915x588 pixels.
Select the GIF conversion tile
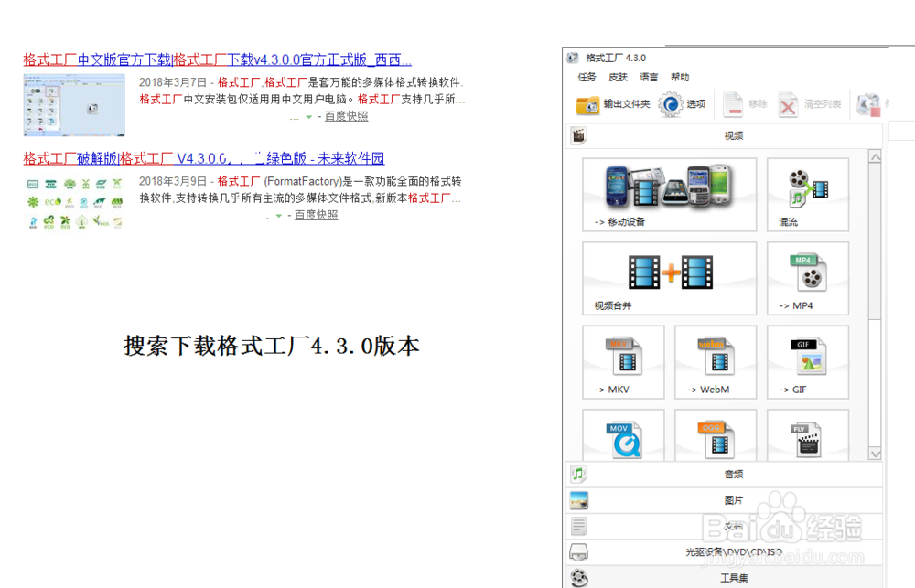(808, 362)
